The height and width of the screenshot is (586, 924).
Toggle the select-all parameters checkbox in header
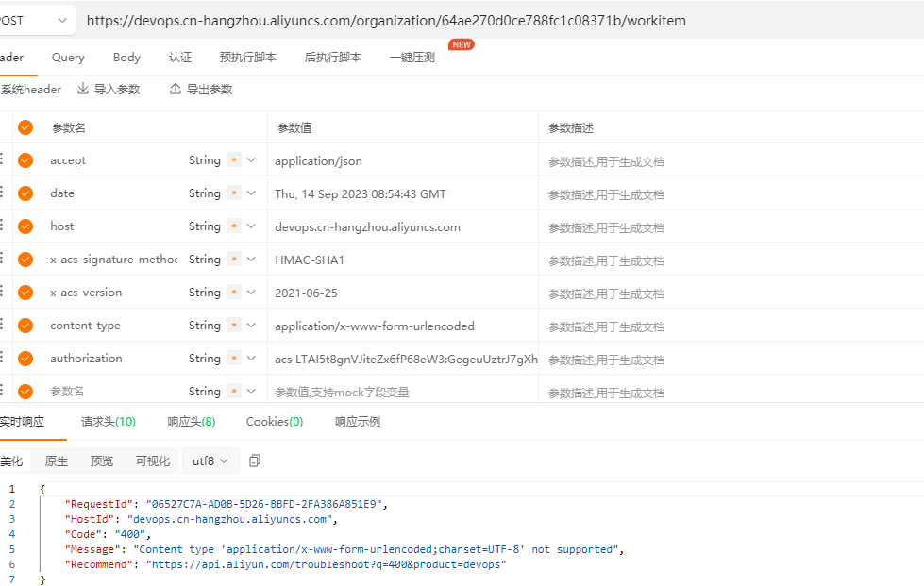pos(25,127)
